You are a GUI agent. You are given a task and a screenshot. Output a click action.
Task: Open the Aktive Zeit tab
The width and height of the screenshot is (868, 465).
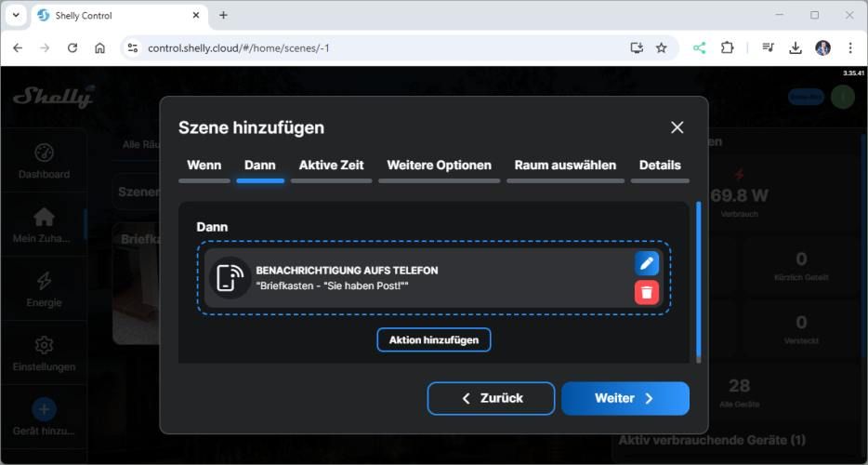[331, 166]
